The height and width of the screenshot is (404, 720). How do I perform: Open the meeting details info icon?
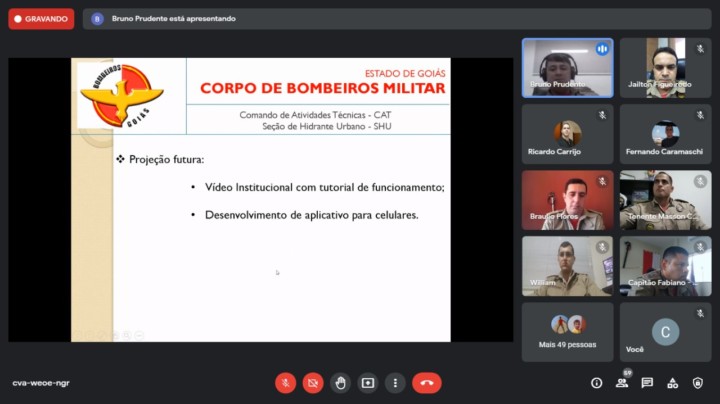click(597, 383)
